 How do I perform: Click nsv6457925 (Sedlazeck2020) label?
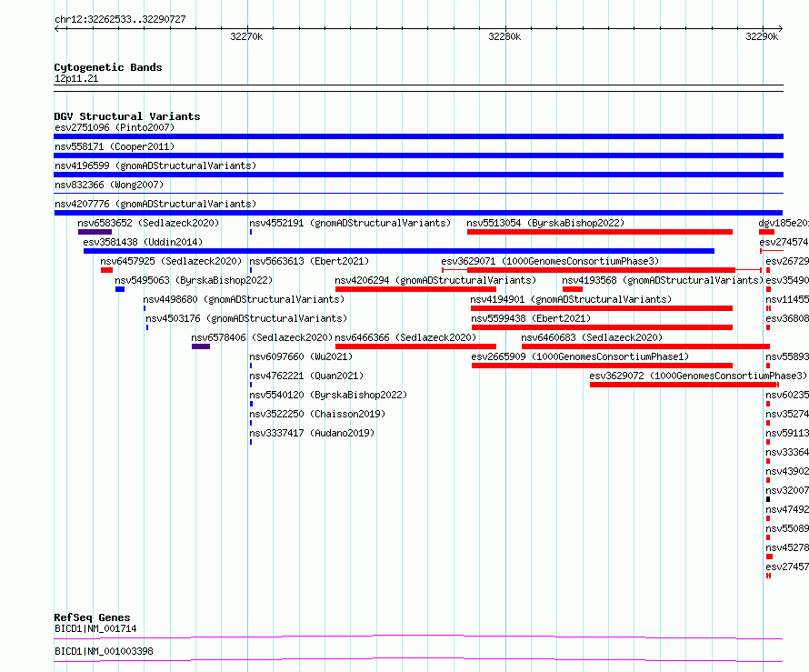pyautogui.click(x=171, y=261)
